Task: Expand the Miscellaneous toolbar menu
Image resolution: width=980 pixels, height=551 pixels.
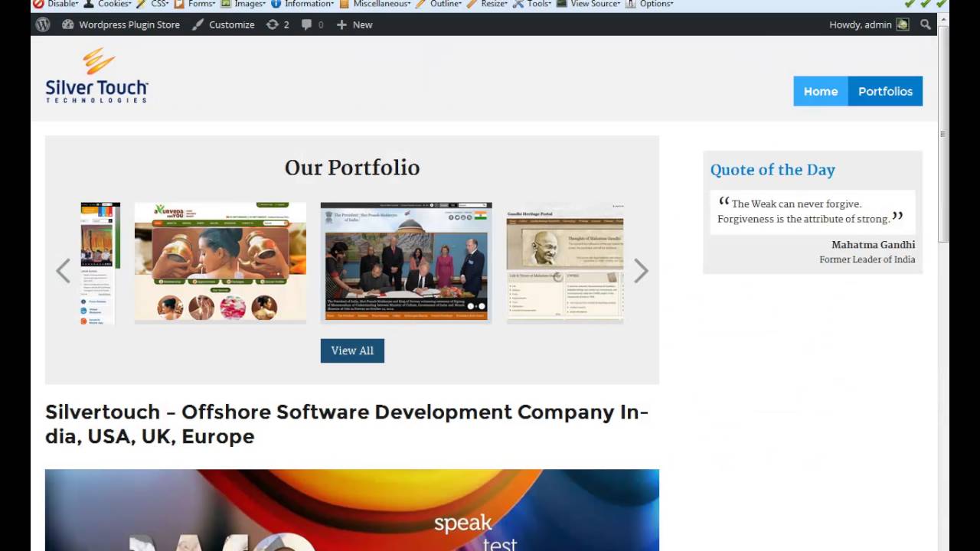Action: 375,4
